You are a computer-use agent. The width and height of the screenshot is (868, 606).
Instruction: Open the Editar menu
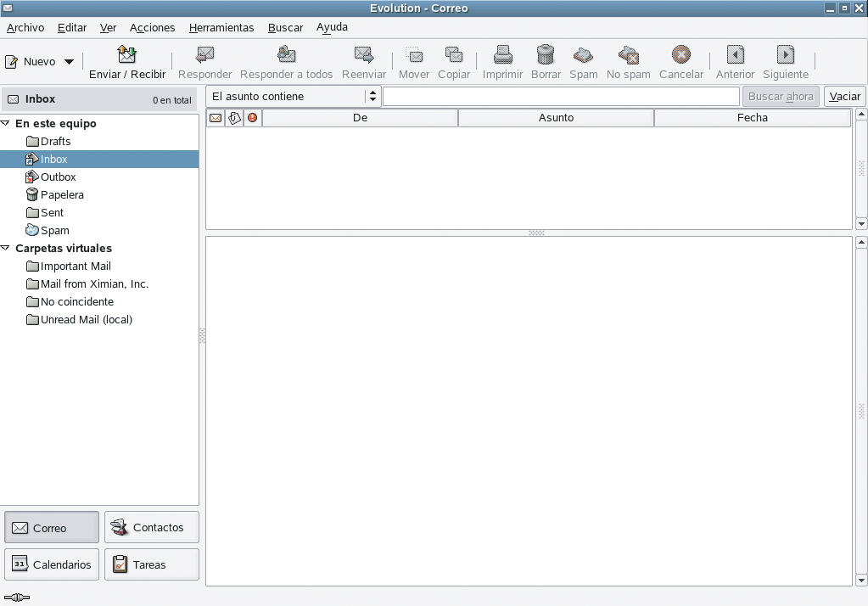coord(72,28)
